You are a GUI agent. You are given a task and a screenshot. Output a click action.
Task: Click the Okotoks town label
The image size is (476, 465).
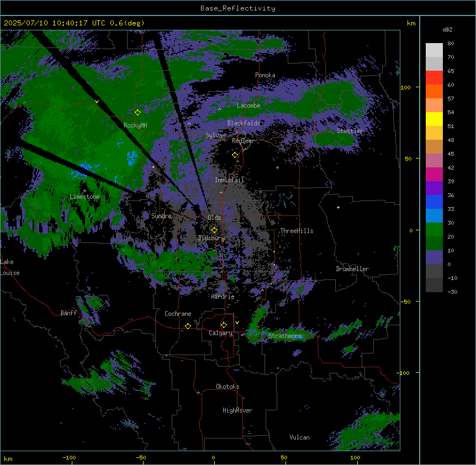[228, 387]
